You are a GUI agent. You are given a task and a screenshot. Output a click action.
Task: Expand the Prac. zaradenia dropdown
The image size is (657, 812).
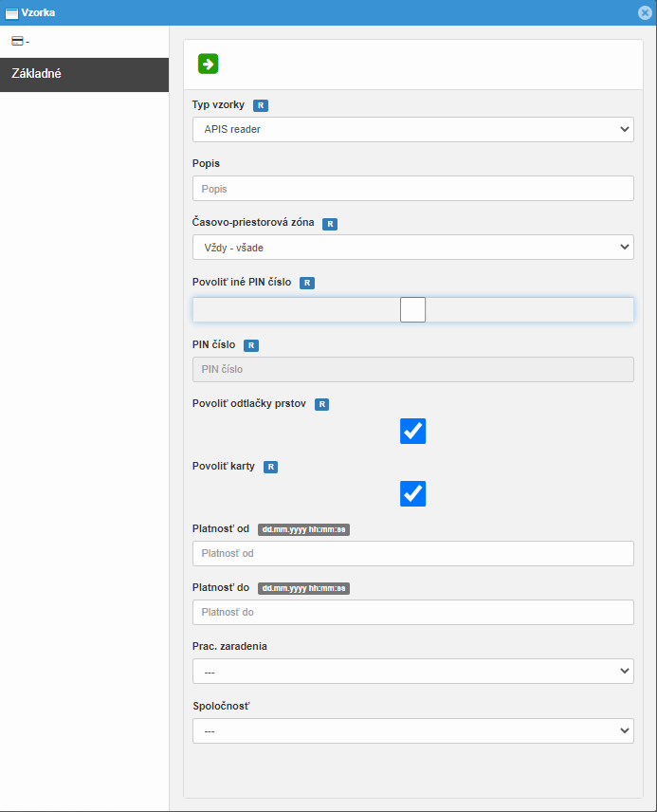click(413, 672)
